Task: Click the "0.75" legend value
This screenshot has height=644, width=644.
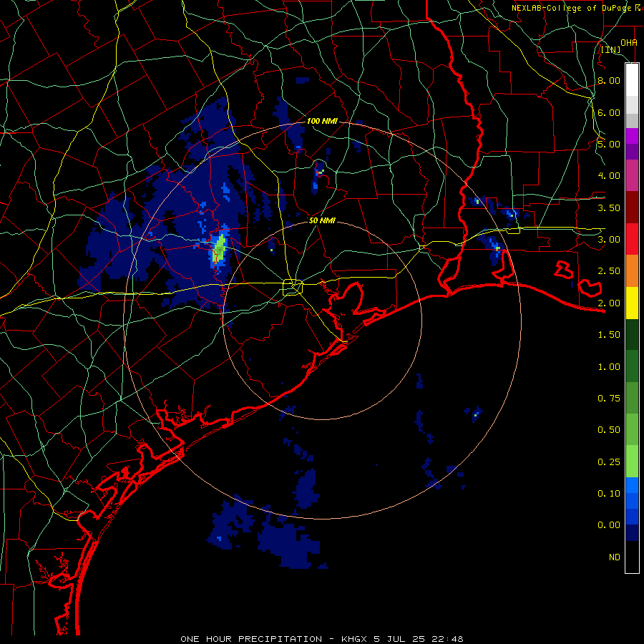Action: (x=609, y=399)
